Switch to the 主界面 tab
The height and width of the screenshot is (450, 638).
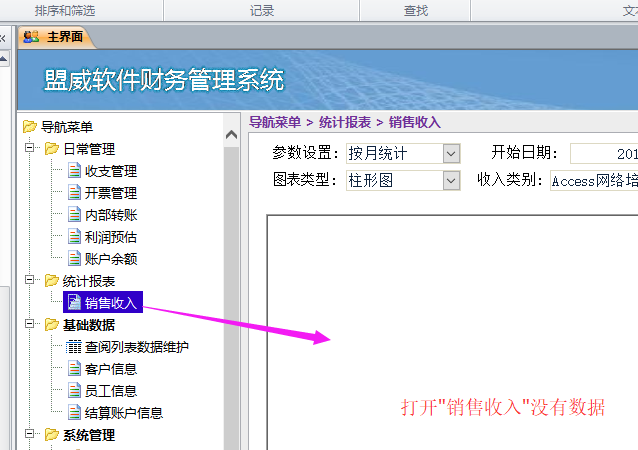[x=56, y=37]
